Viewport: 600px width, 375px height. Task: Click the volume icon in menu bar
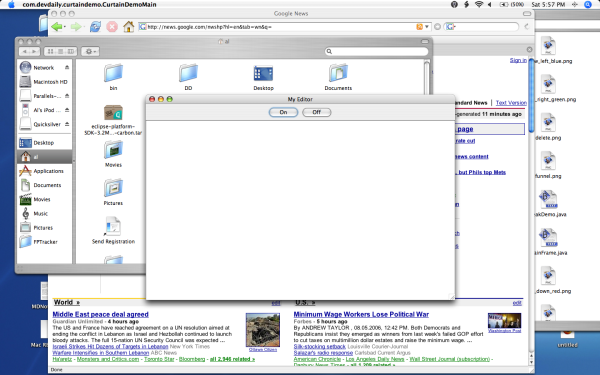(490, 5)
